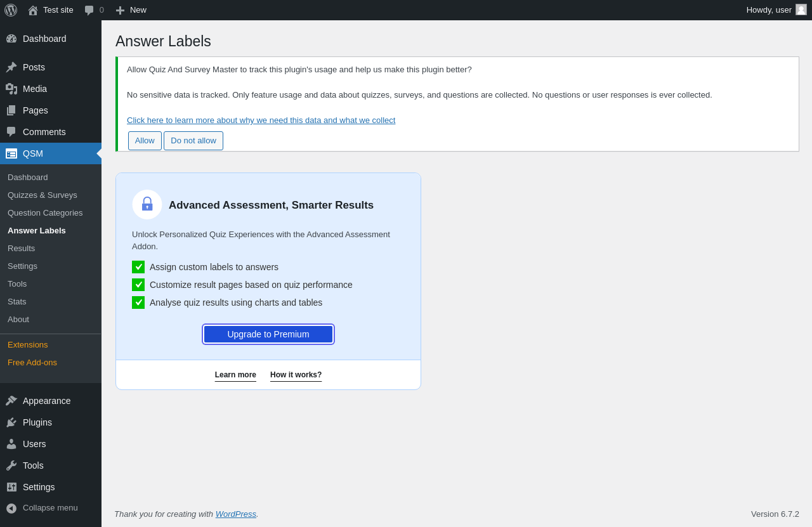Click the Settings sliders icon

(x=11, y=487)
